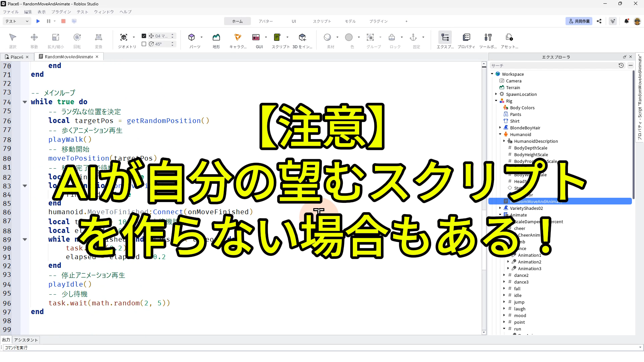644x362 pixels.
Task: Insert a Part from toolbar
Action: pos(192,37)
